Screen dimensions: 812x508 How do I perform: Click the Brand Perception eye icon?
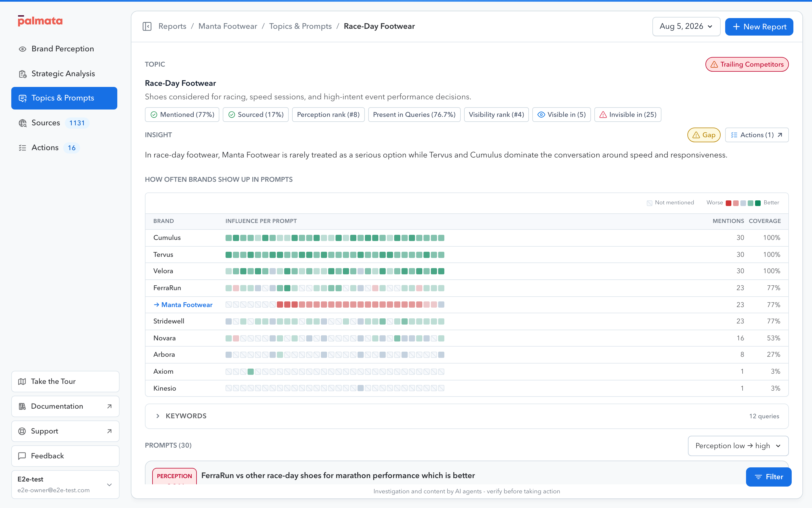23,49
